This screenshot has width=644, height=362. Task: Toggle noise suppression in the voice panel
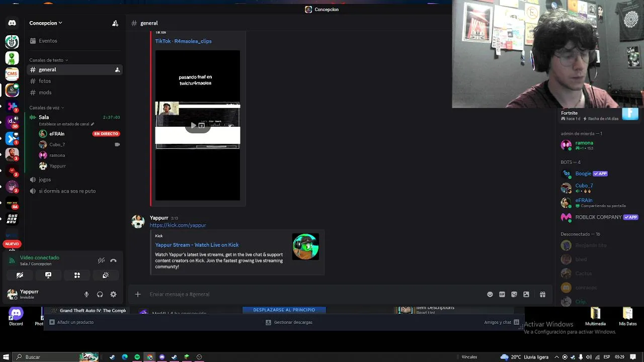click(x=101, y=260)
